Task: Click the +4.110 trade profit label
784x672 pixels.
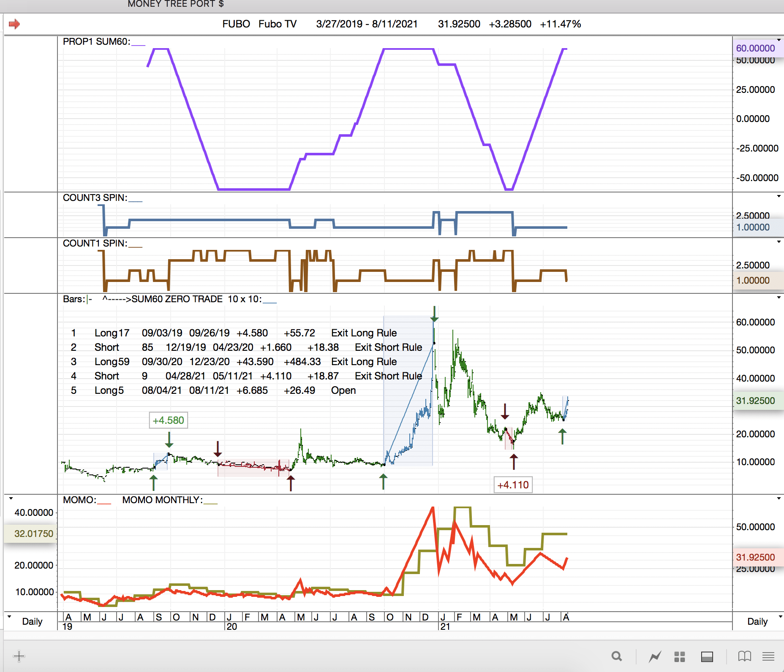Action: [x=513, y=485]
